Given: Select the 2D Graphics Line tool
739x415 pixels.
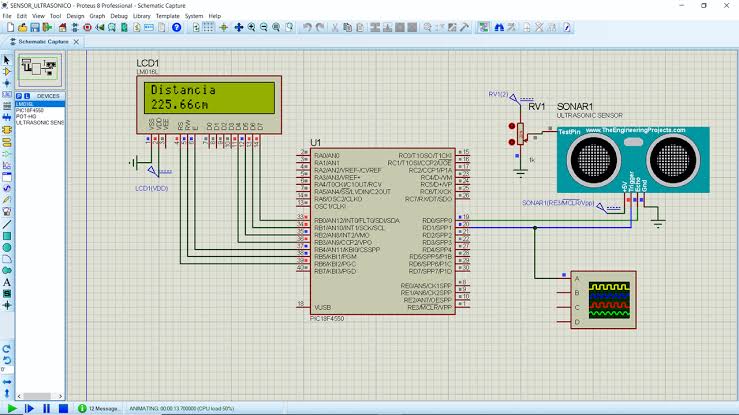Looking at the screenshot, I should point(7,224).
